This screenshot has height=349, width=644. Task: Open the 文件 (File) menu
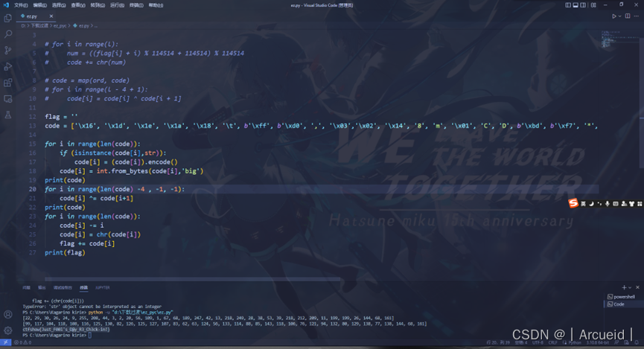[21, 5]
